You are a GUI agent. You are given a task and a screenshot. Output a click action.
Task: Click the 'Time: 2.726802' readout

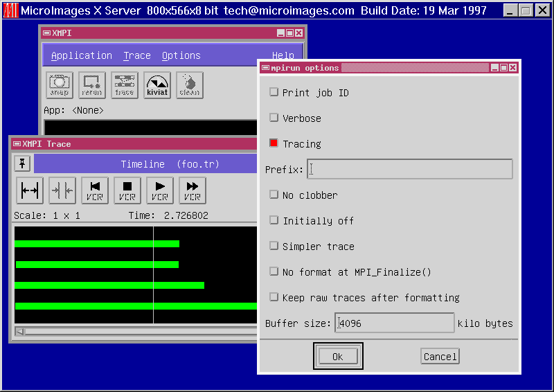168,215
